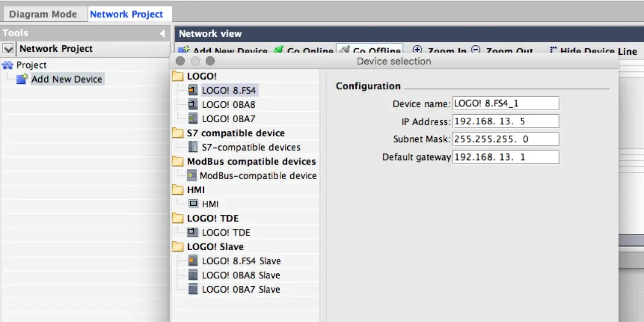Click the LOGO! Slave folder
Image resolution: width=644 pixels, height=322 pixels.
click(x=215, y=247)
